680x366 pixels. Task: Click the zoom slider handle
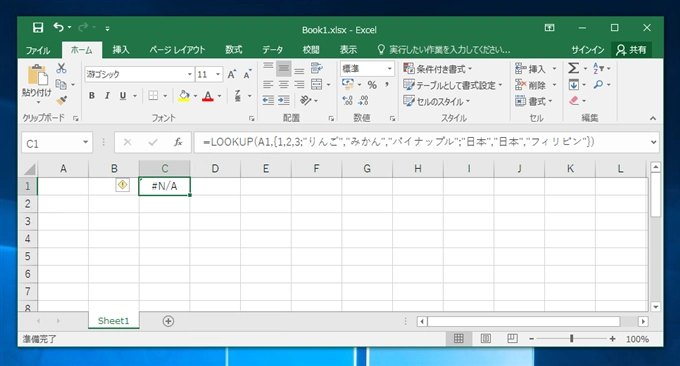click(572, 339)
